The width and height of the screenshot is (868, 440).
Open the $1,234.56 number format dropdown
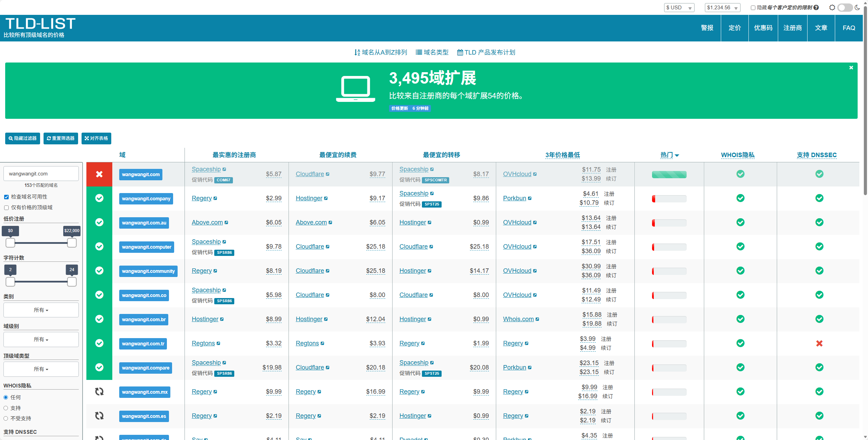722,8
